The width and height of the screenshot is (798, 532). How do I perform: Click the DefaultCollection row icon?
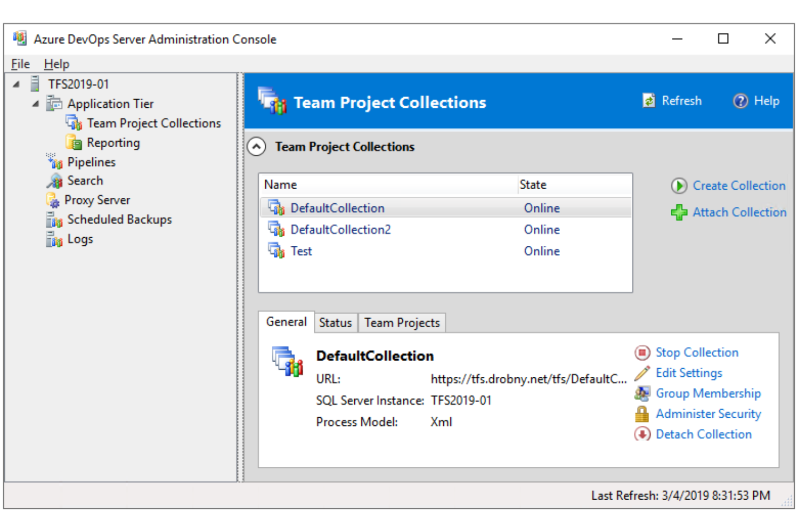point(277,208)
